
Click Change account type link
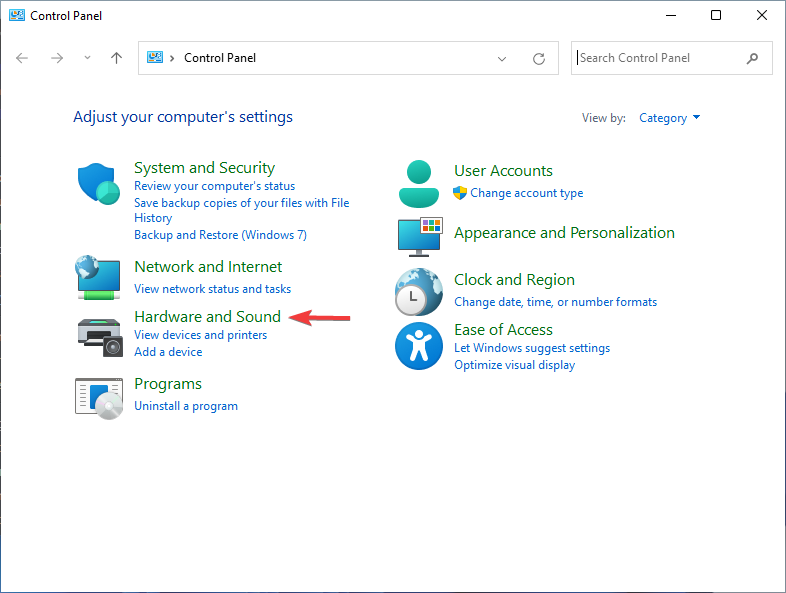(x=527, y=193)
